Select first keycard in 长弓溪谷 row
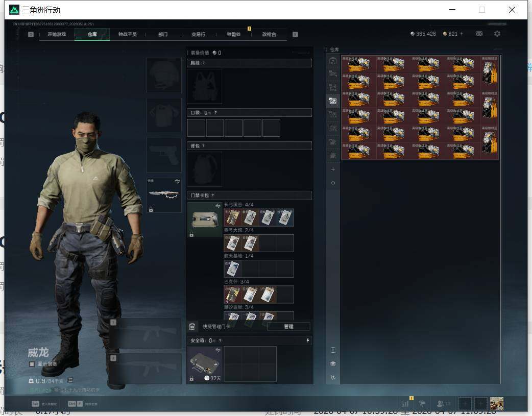This screenshot has width=532, height=416. tap(232, 217)
